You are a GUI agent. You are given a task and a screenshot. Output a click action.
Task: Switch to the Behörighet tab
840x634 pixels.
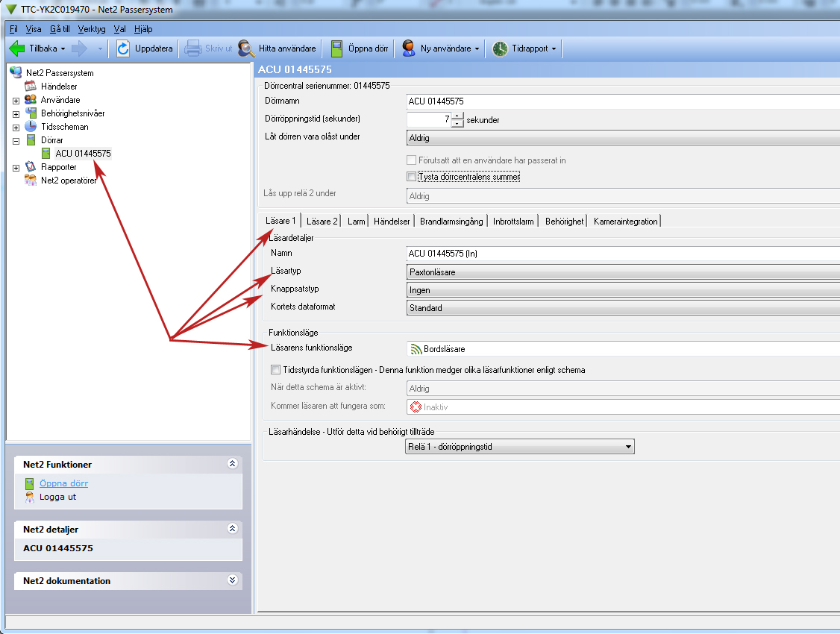(564, 221)
